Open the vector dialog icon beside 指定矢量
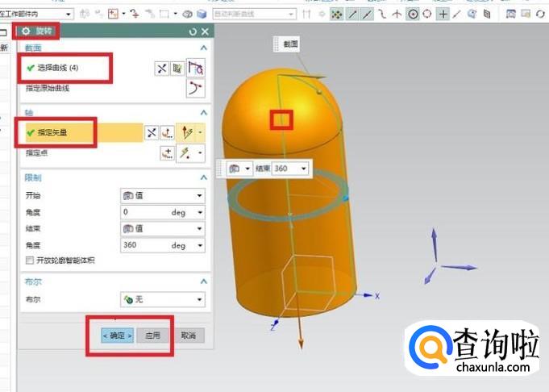 coord(167,133)
